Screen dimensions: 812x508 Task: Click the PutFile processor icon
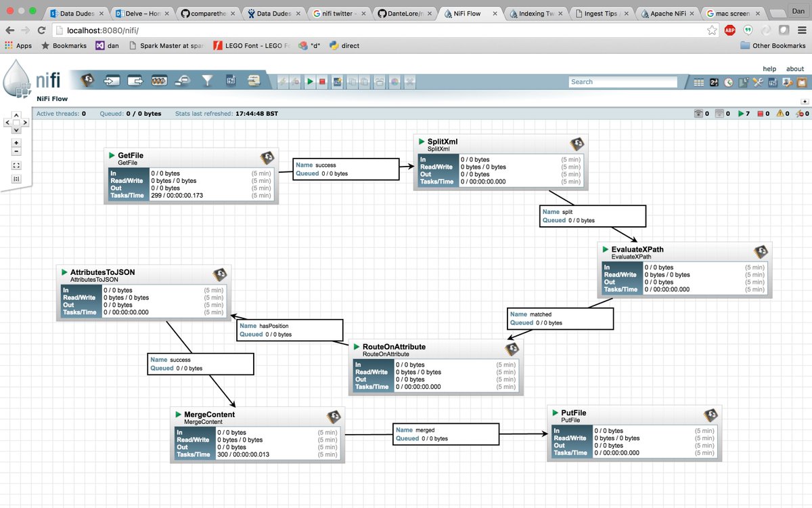[x=710, y=415]
